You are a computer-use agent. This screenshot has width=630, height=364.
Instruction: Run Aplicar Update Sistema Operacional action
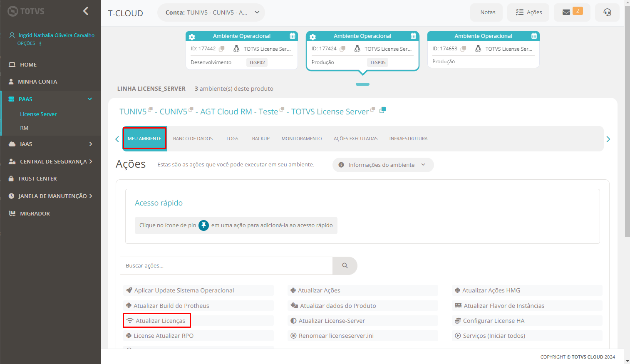(198, 290)
